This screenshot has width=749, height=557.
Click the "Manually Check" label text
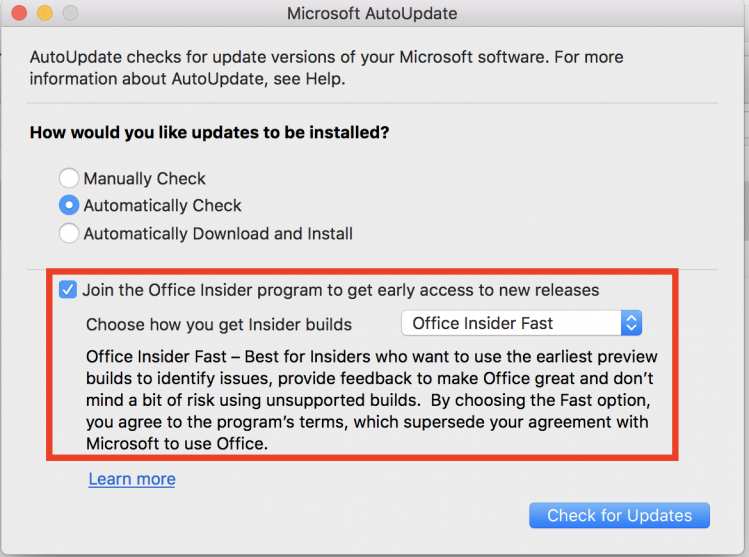click(144, 179)
